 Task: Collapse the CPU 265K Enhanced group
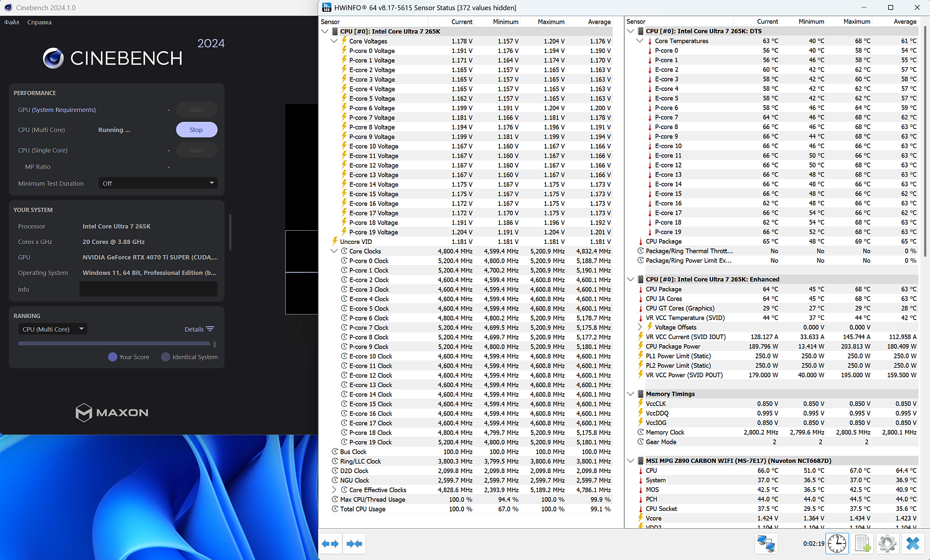click(631, 279)
